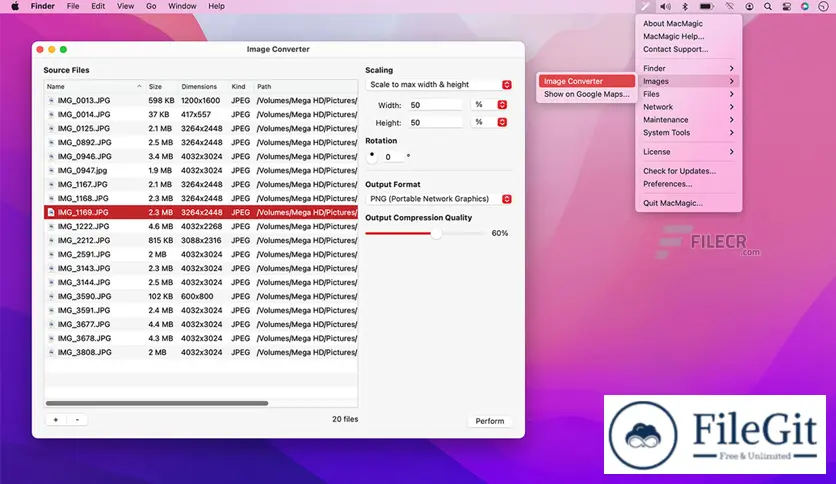
Task: Open the Bluetooth menu bar icon
Action: [685, 6]
